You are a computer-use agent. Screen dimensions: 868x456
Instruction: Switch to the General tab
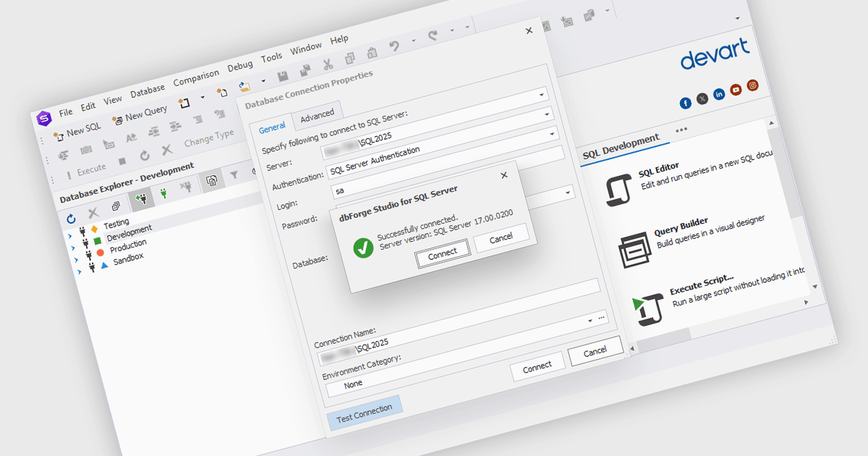272,127
